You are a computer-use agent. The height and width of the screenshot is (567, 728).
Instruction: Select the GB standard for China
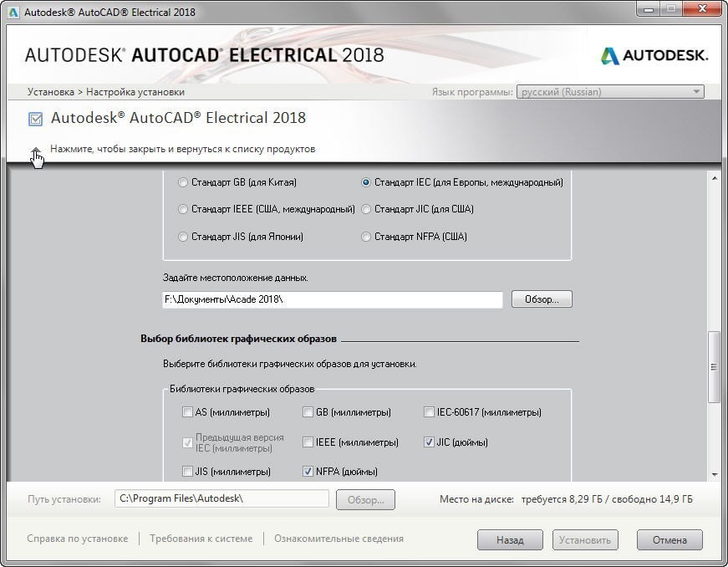pyautogui.click(x=183, y=182)
